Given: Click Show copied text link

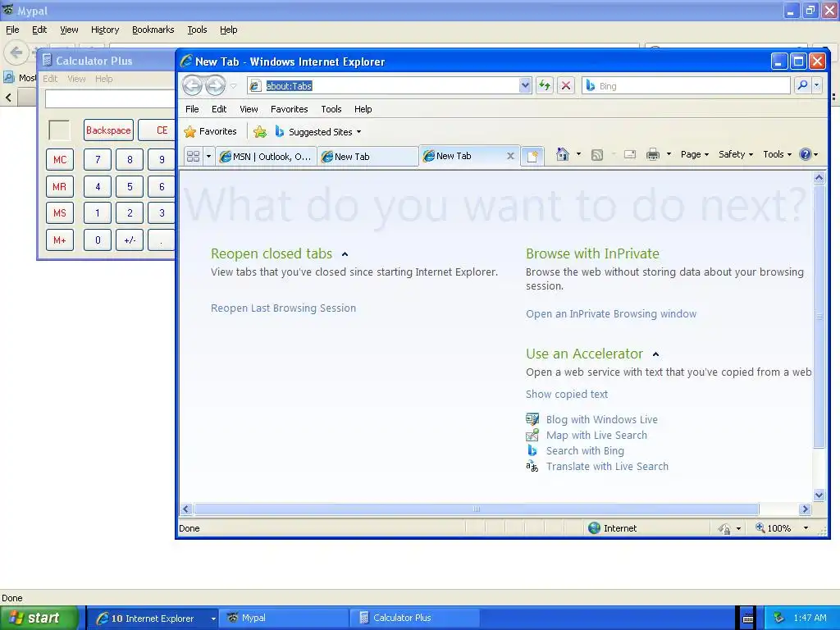Looking at the screenshot, I should point(566,395).
